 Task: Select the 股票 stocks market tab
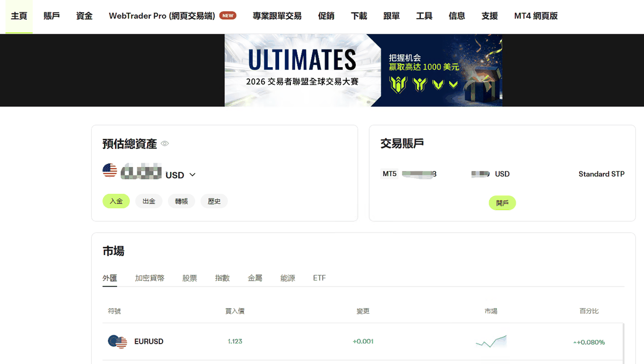(x=189, y=278)
